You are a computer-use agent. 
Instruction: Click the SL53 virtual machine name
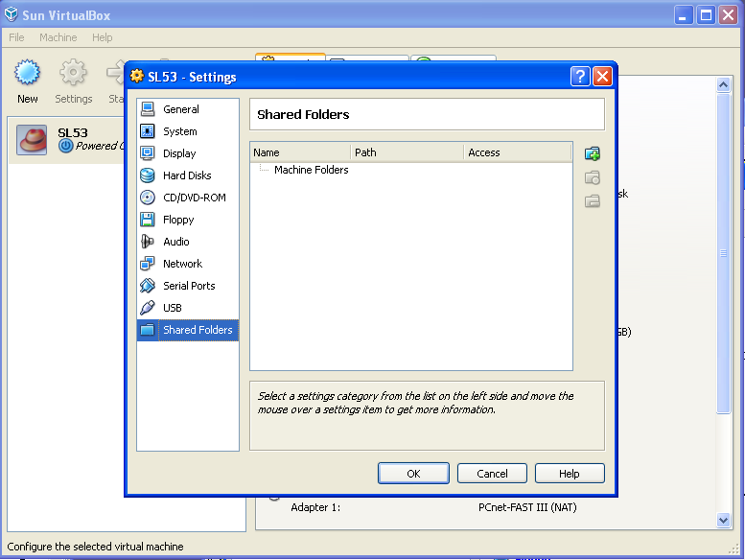(73, 132)
